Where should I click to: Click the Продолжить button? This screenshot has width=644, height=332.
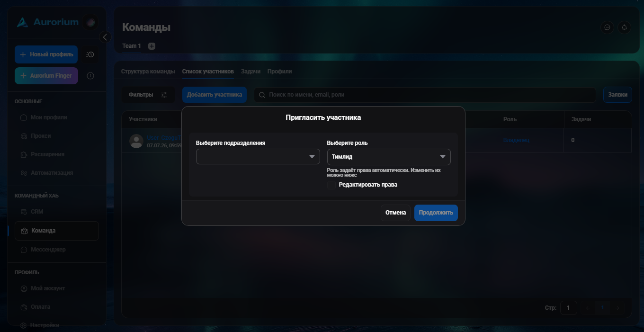tap(436, 213)
